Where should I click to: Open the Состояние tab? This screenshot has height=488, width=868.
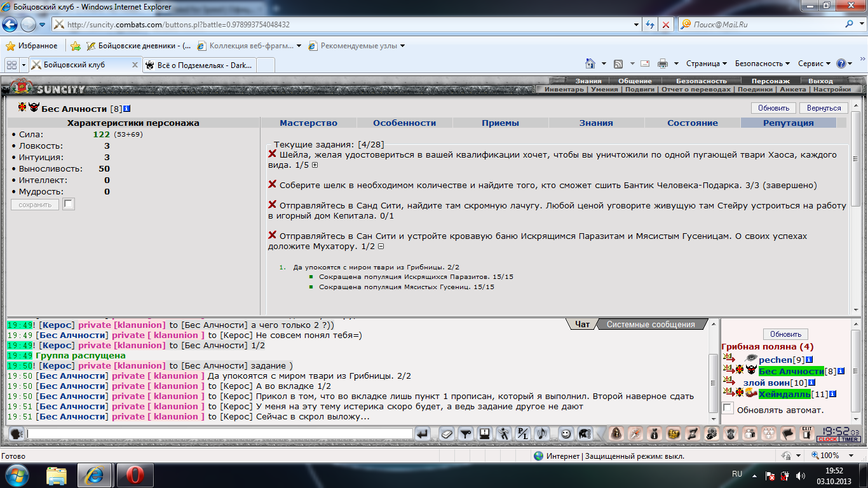point(693,123)
